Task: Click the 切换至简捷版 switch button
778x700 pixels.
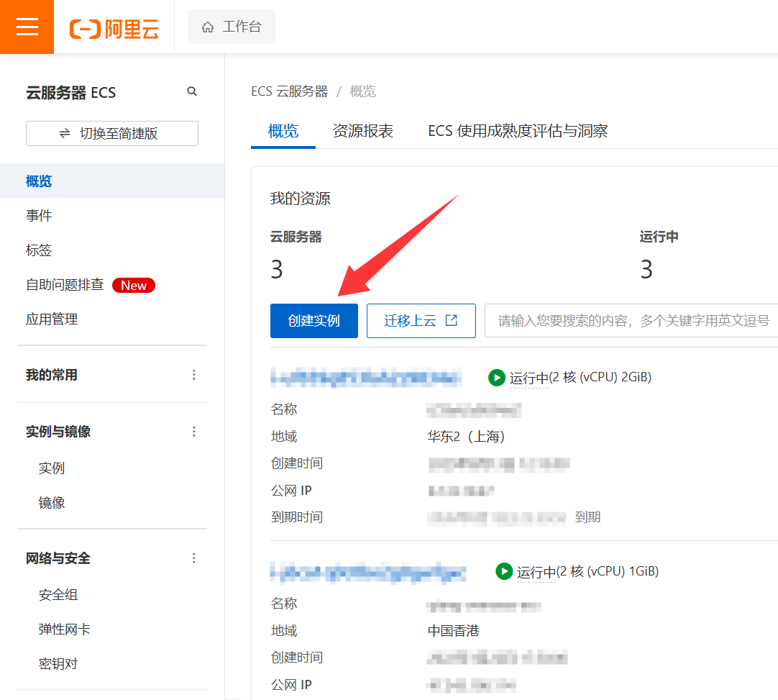Action: coord(112,134)
